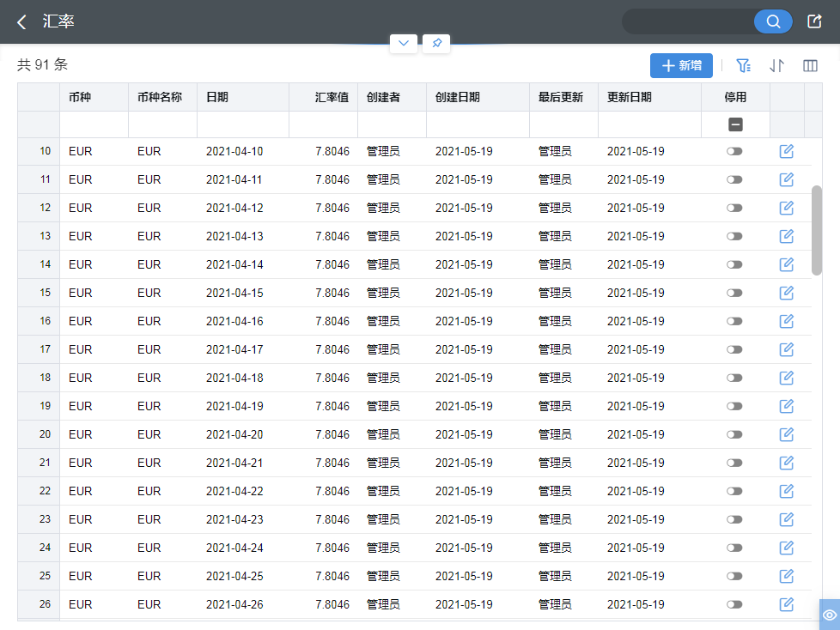Screen dimensions: 840x630
Task: Click the vertical scrollbar thumb
Action: pyautogui.click(x=817, y=230)
